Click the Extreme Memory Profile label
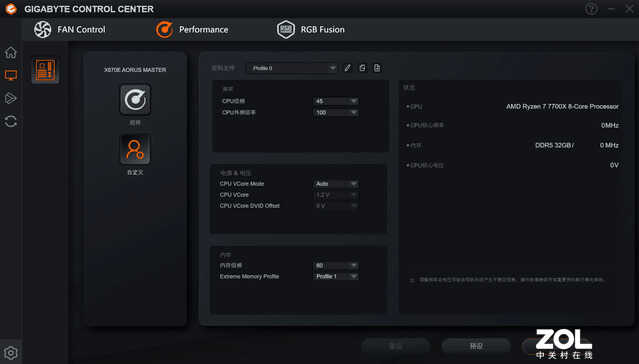 [249, 276]
